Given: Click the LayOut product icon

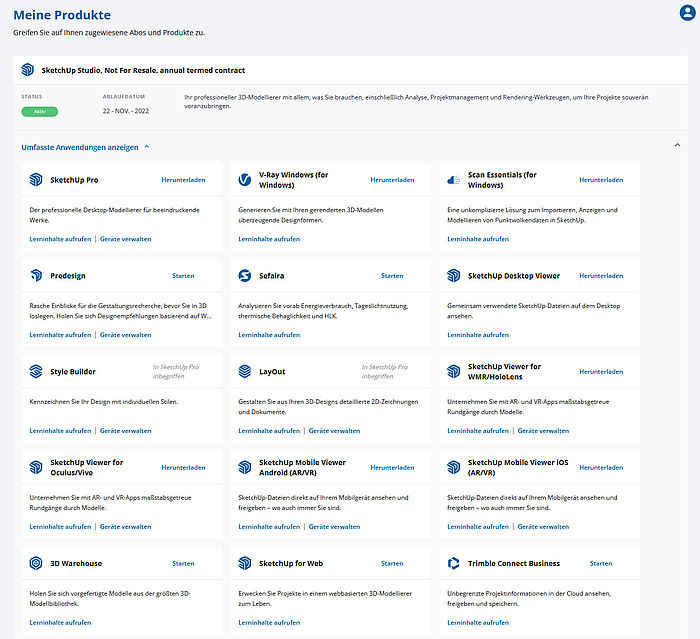Looking at the screenshot, I should 245,371.
